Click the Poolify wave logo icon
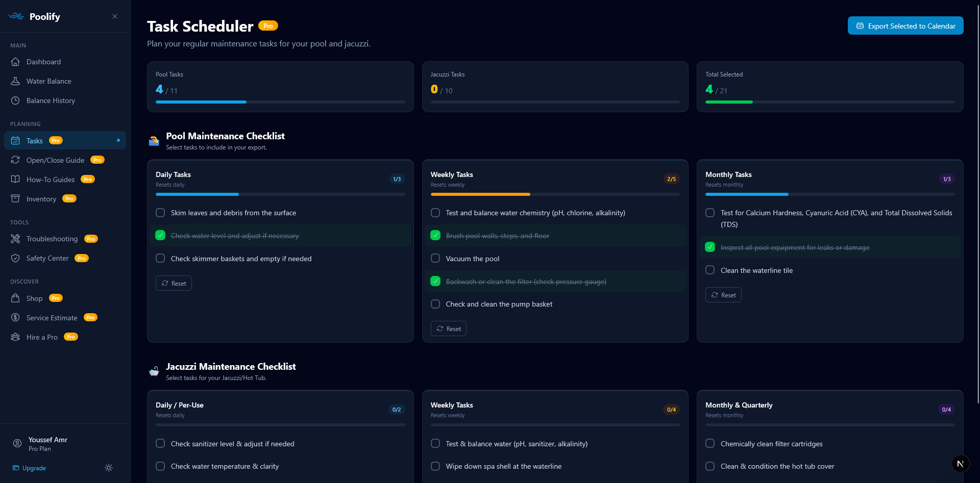This screenshot has height=483, width=980. (x=16, y=16)
